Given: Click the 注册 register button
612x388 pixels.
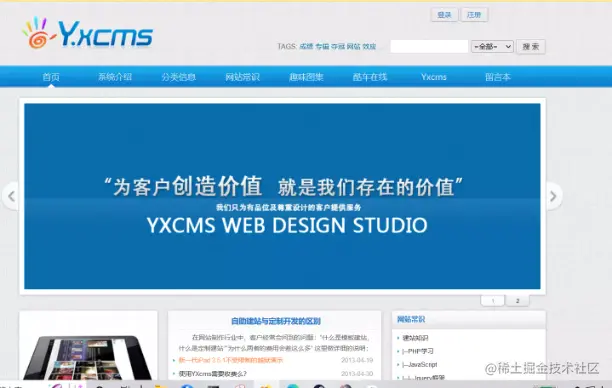Looking at the screenshot, I should [x=474, y=15].
